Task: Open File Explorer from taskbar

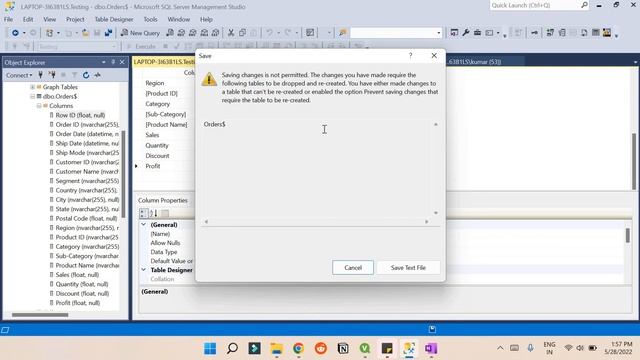Action: [276, 349]
